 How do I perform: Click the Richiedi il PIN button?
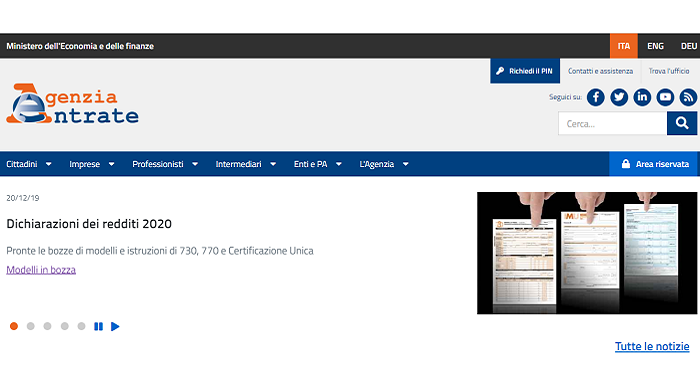525,71
